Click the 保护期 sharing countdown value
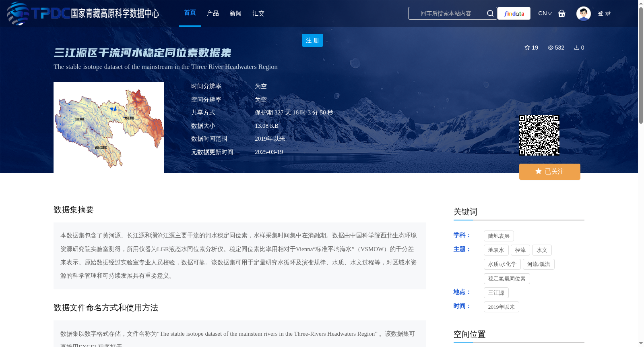The width and height of the screenshot is (644, 347). tap(294, 112)
